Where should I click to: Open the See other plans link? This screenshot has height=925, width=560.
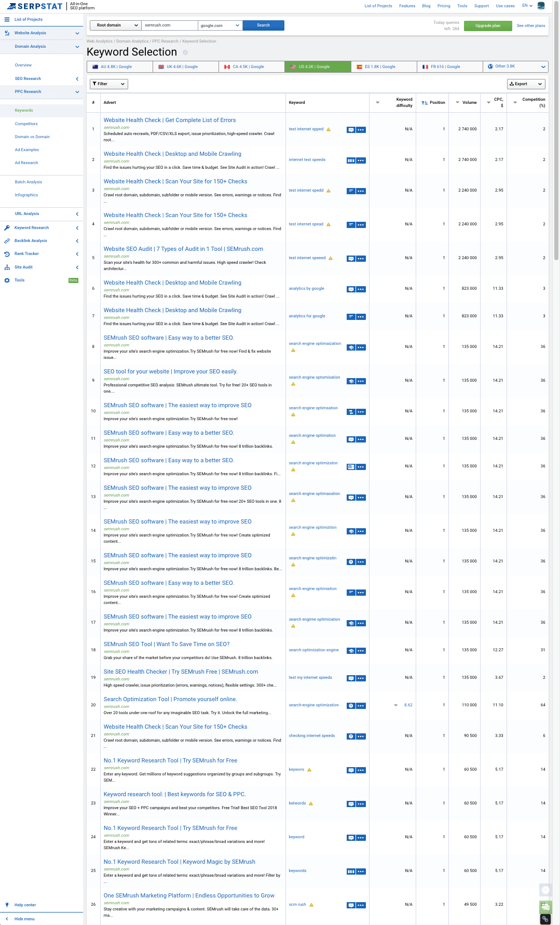531,25
